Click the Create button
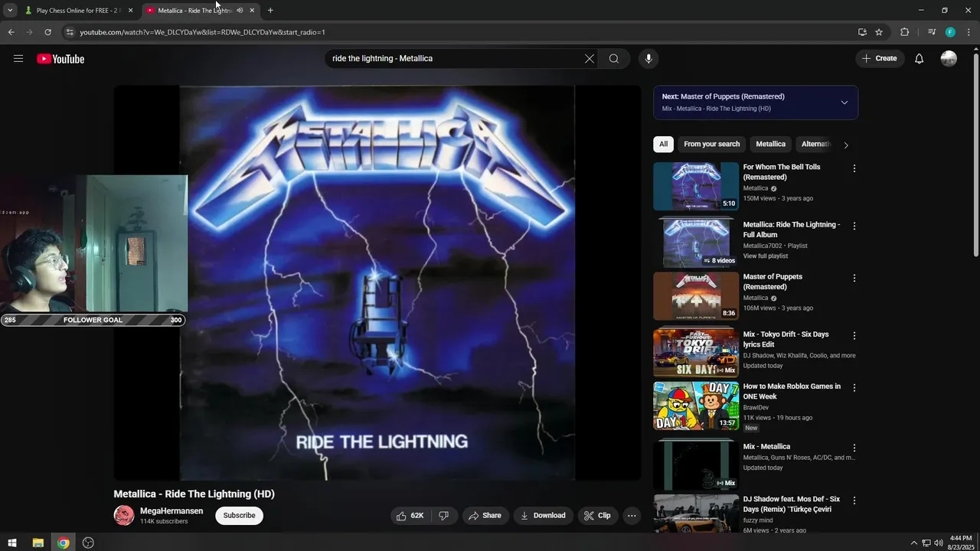The image size is (980, 551). pyautogui.click(x=880, y=59)
